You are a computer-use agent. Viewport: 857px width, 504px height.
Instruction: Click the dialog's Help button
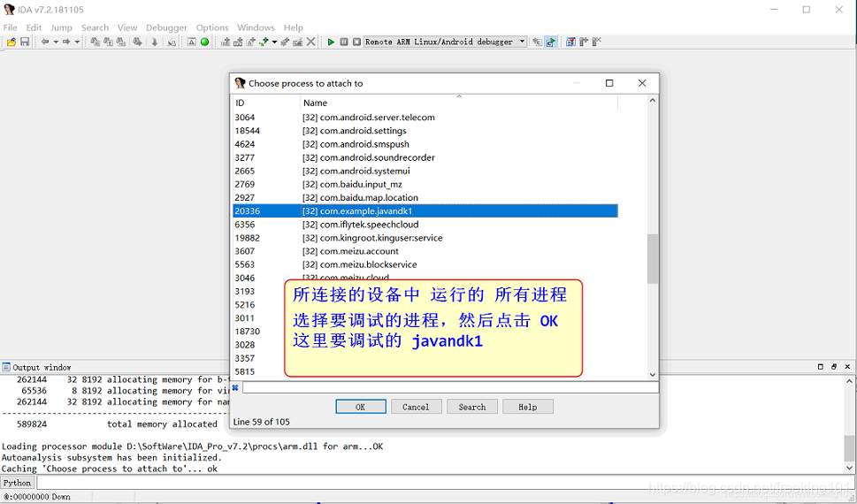point(528,407)
